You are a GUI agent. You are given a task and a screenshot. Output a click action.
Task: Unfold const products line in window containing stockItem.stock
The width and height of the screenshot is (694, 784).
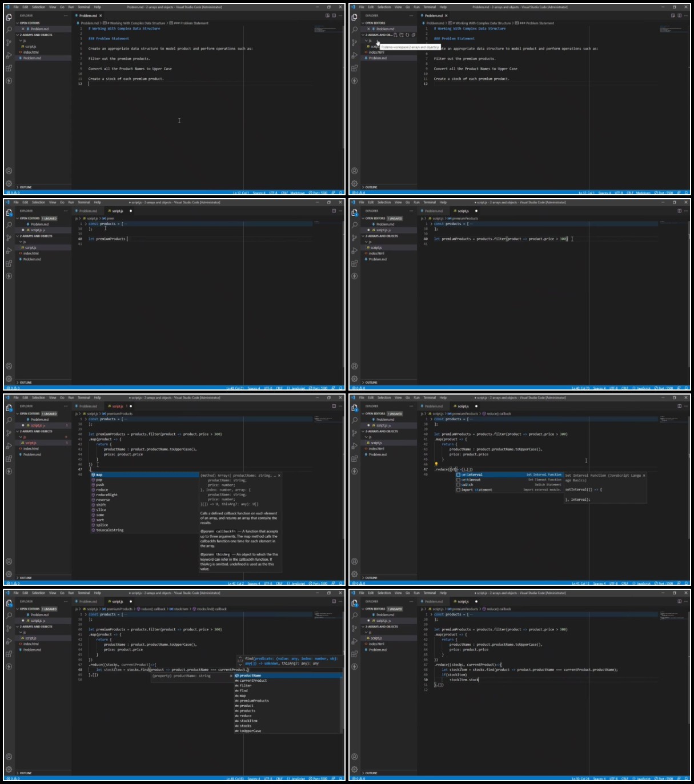coord(431,614)
